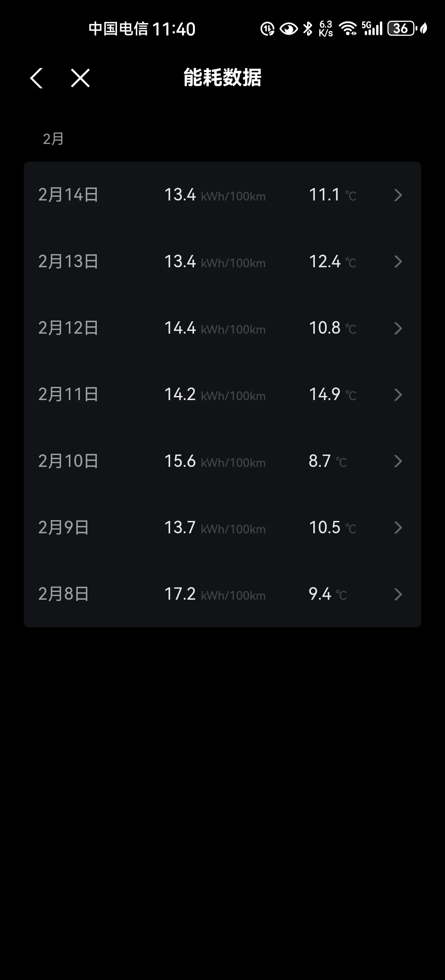Tap the 能耗数据 page title
This screenshot has width=445, height=980.
pos(222,78)
